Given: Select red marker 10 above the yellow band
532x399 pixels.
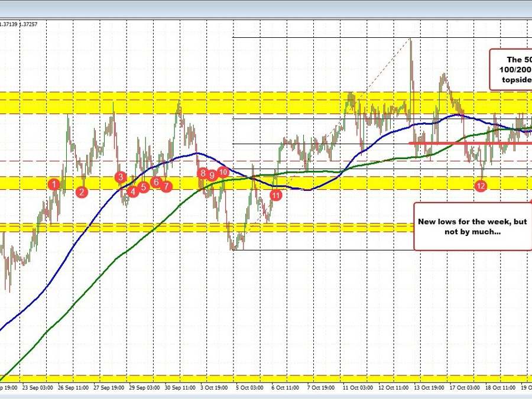Looking at the screenshot, I should pyautogui.click(x=223, y=172).
